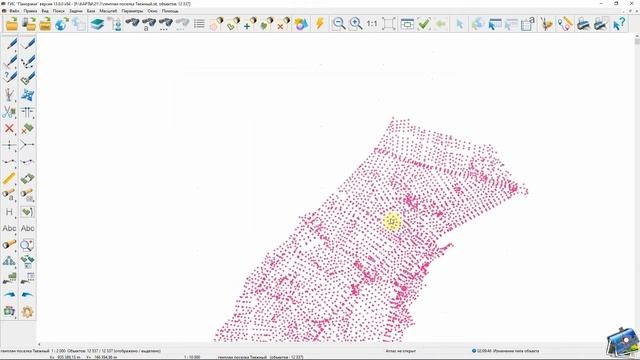Click the folder with device import icon
Image resolution: width=640 pixels, height=360 pixels.
29,24
